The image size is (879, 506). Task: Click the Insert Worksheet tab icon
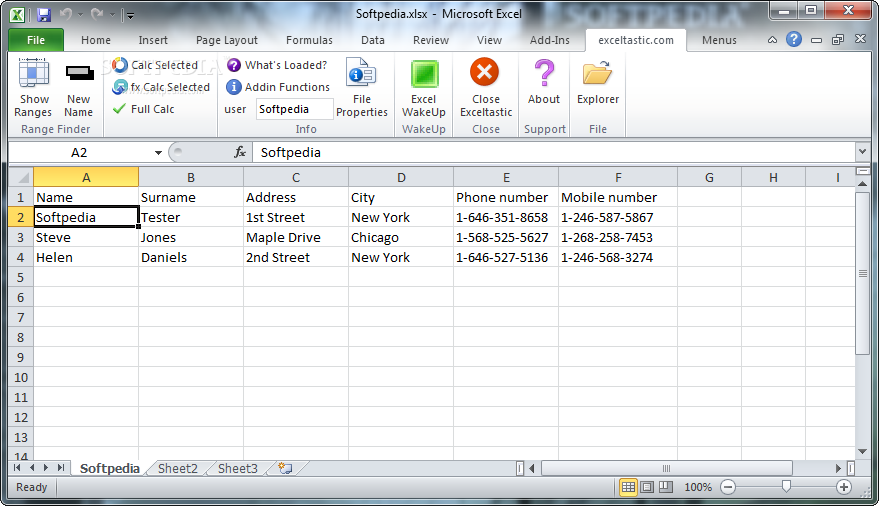(x=285, y=468)
